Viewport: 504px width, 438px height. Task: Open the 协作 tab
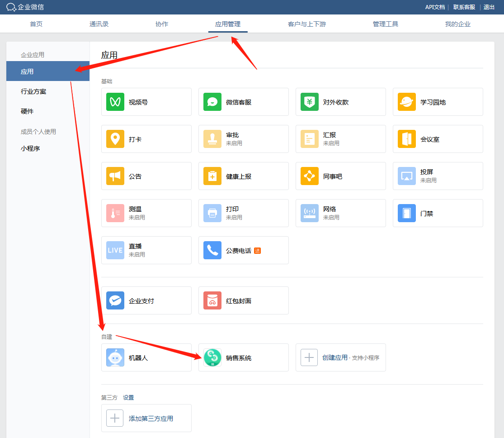pyautogui.click(x=162, y=24)
